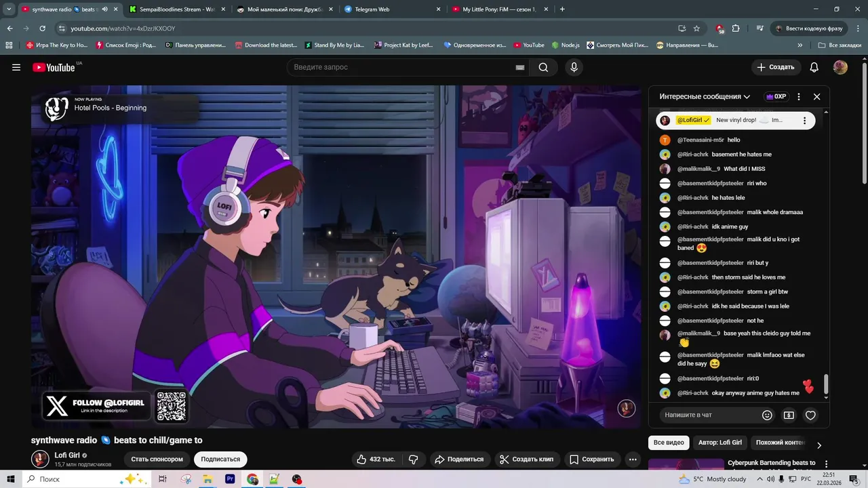Click the search magnifier button
The height and width of the screenshot is (488, 868).
(543, 67)
